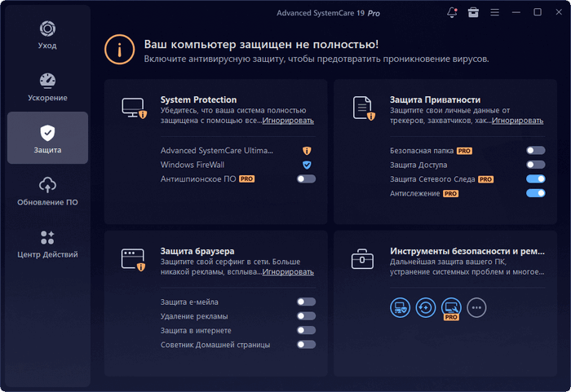Open the Обновление ПО section

47,192
